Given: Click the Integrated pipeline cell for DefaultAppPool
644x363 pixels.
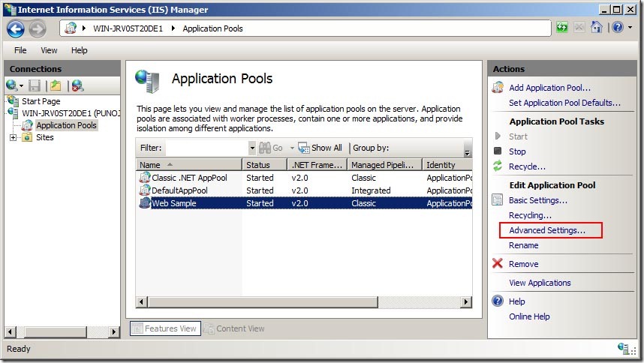Looking at the screenshot, I should [371, 190].
